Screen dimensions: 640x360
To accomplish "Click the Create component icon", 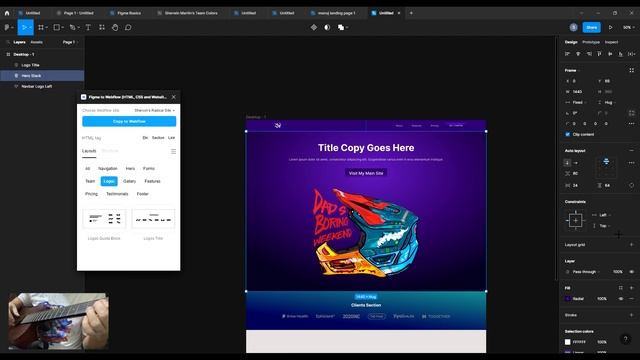I will tap(313, 27).
